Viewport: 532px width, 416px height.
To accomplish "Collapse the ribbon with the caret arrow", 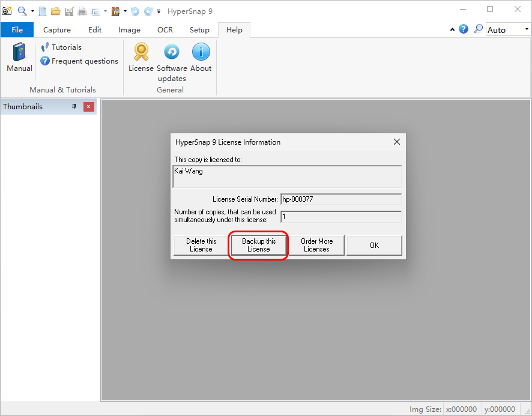I will pyautogui.click(x=452, y=29).
